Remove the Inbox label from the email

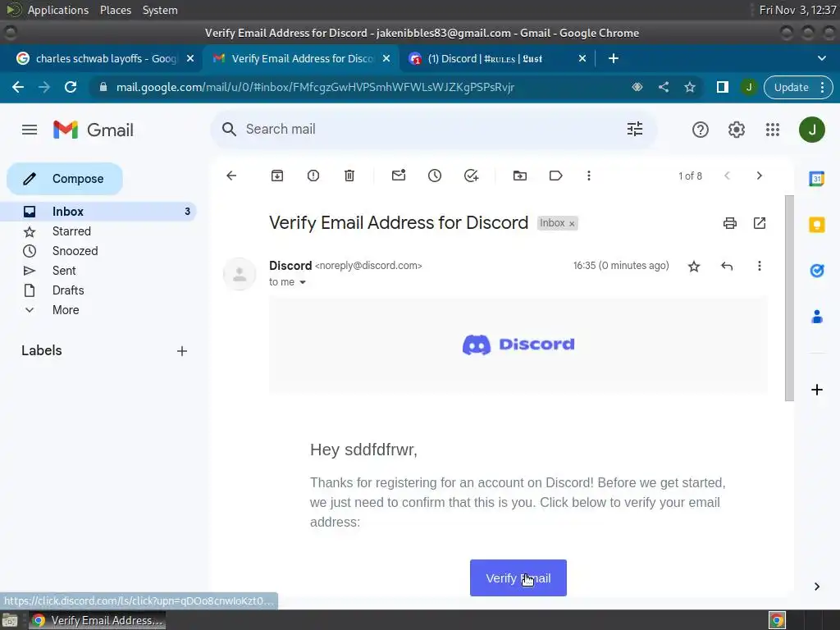(x=572, y=224)
